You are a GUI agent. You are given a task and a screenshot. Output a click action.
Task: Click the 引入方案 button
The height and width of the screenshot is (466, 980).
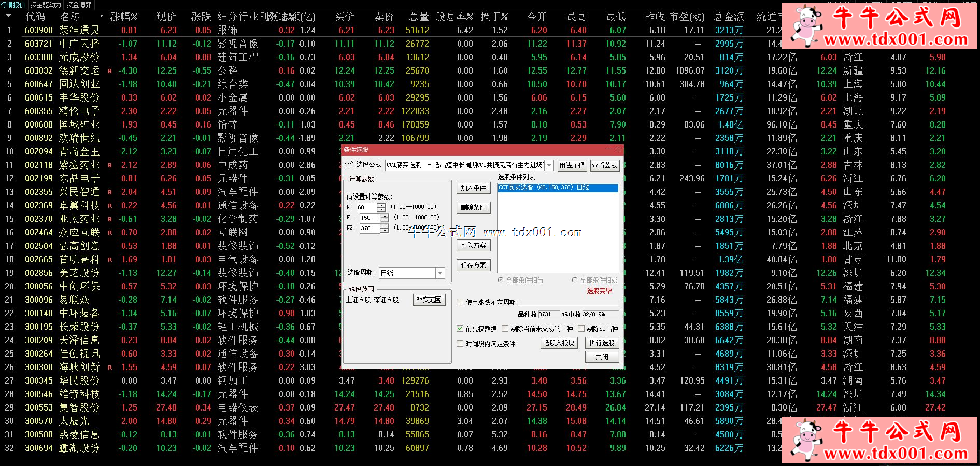click(x=474, y=245)
